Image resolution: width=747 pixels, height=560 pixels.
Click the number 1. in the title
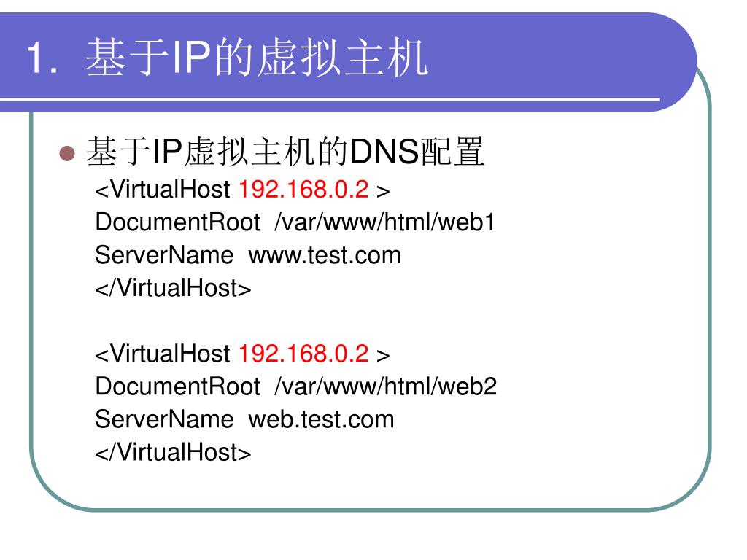[42, 58]
